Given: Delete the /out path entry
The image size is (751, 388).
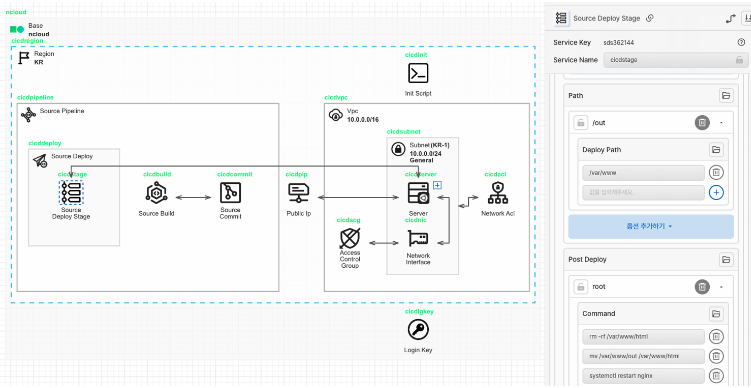Looking at the screenshot, I should [702, 123].
